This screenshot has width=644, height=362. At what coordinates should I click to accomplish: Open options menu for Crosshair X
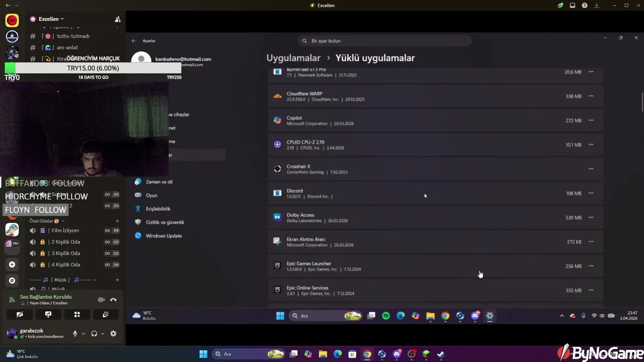click(591, 169)
